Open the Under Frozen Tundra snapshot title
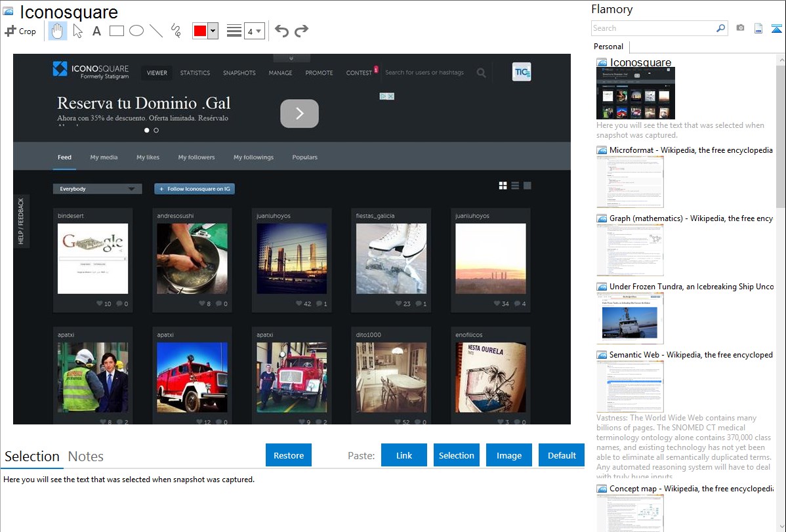 pyautogui.click(x=692, y=287)
